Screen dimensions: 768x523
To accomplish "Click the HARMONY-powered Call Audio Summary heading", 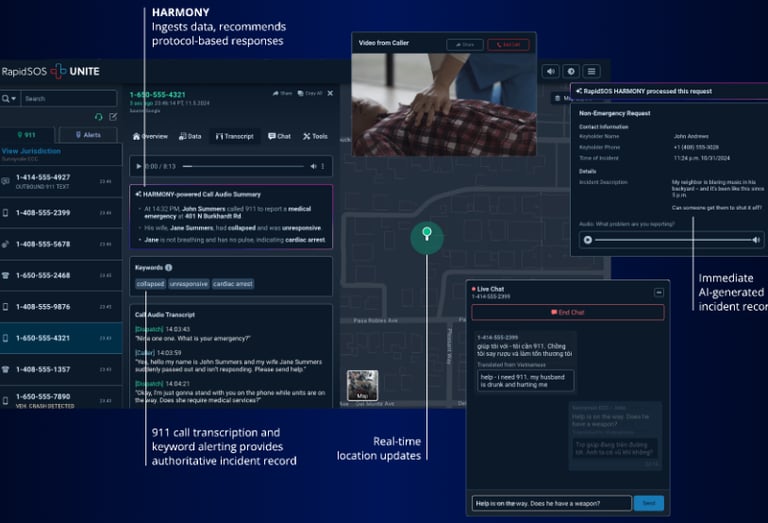I will click(198, 194).
